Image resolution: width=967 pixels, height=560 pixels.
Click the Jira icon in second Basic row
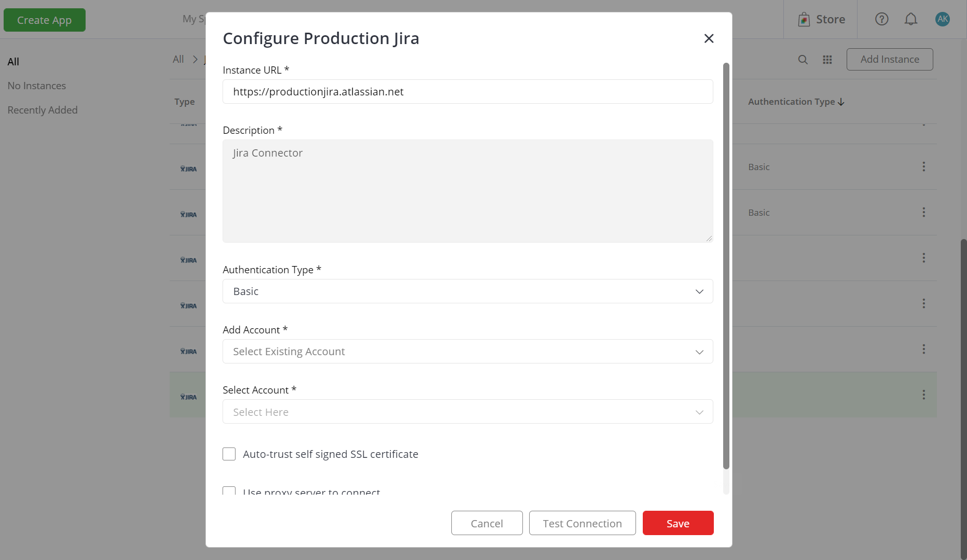(x=188, y=215)
